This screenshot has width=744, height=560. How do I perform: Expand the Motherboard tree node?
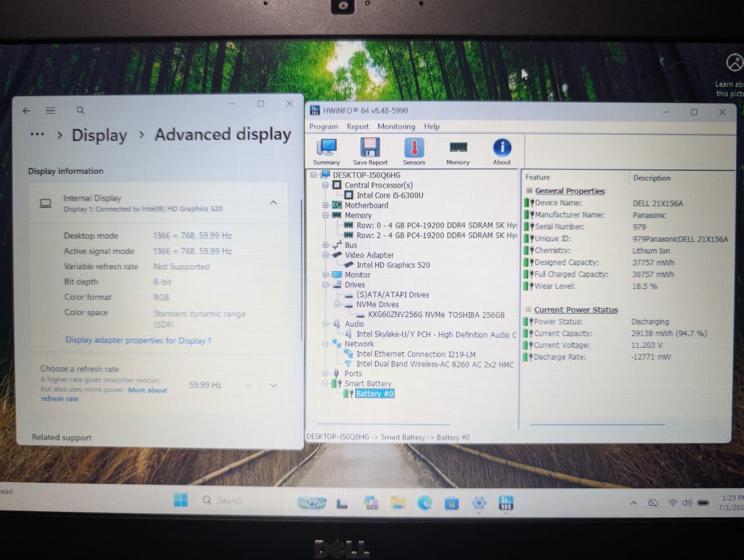[325, 205]
